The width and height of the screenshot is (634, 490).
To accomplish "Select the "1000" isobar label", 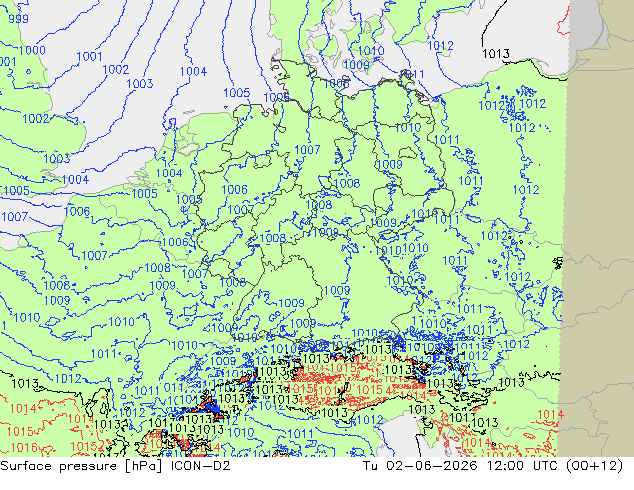I will (x=32, y=51).
